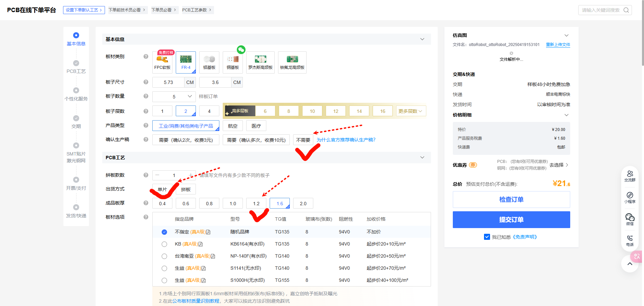Open help icon beside 板子层数

[146, 111]
